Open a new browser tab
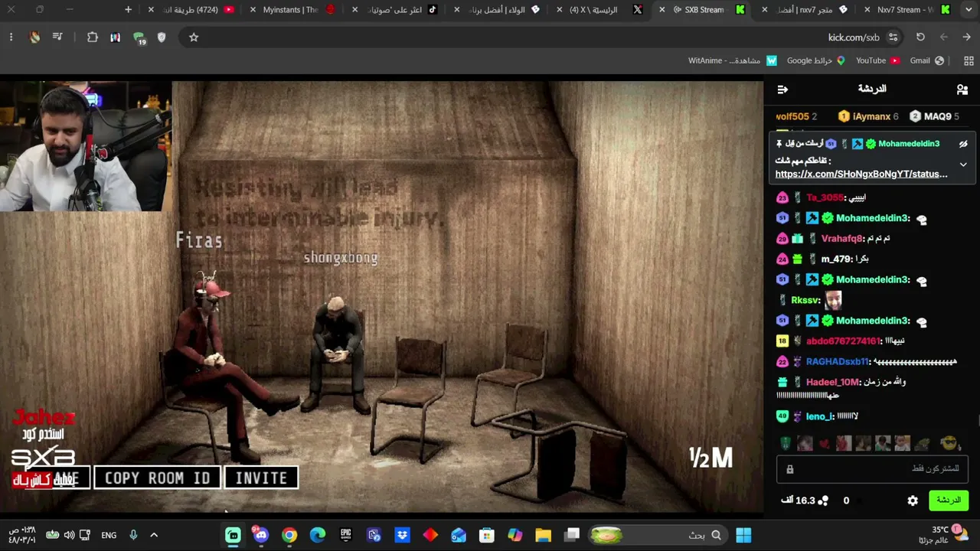This screenshot has height=551, width=980. click(x=128, y=10)
